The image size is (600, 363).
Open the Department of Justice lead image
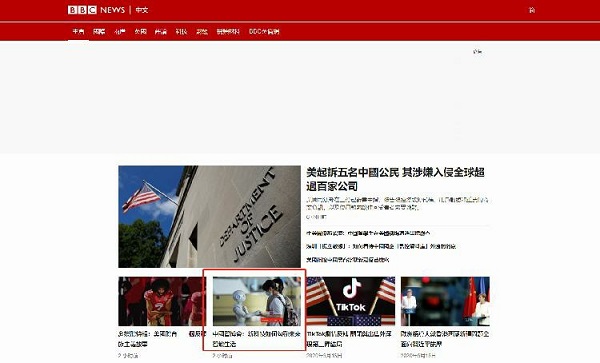(x=209, y=216)
